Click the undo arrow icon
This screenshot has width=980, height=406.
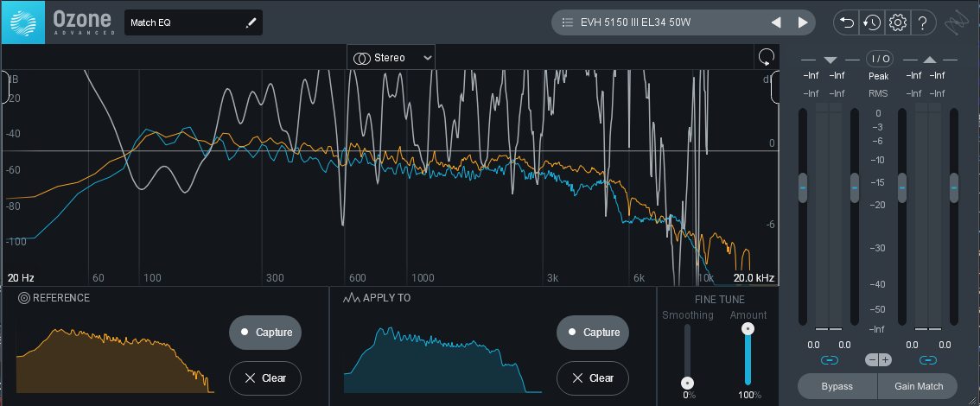tap(845, 22)
